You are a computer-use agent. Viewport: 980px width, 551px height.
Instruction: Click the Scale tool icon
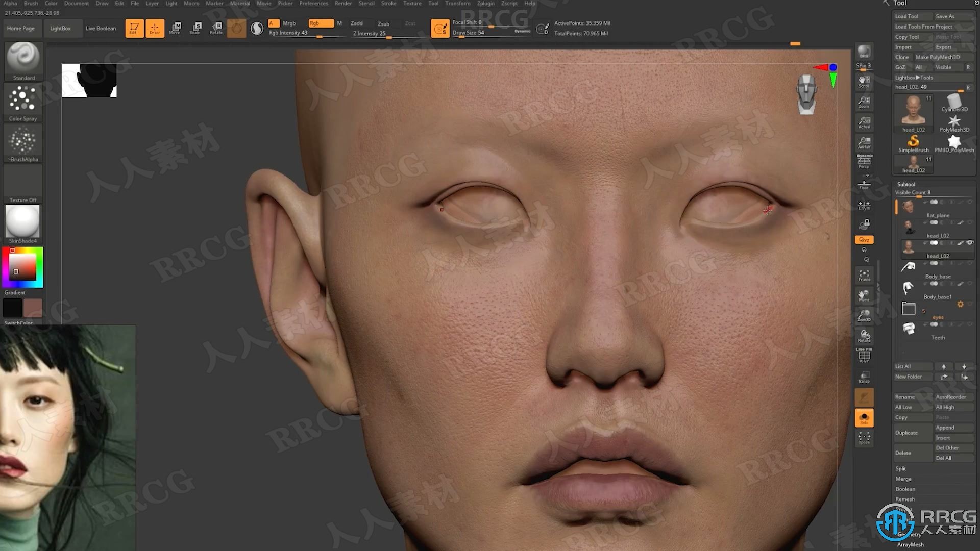click(x=197, y=28)
